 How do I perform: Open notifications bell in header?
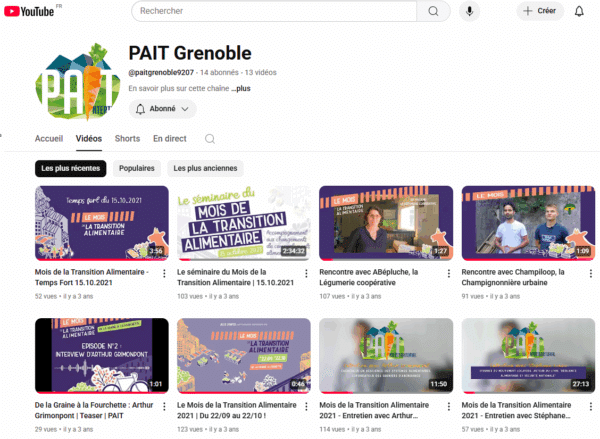point(579,11)
